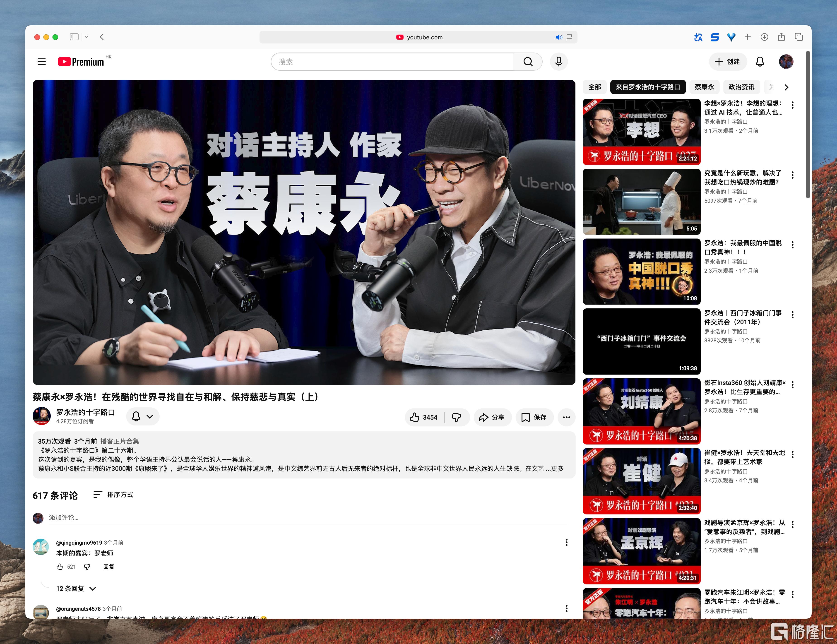Screen dimensions: 837x644
Task: Click the 保存 save button
Action: [x=534, y=417]
